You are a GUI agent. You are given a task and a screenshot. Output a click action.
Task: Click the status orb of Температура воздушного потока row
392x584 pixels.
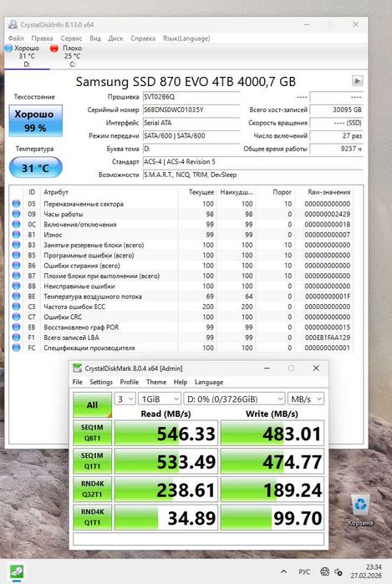click(16, 297)
